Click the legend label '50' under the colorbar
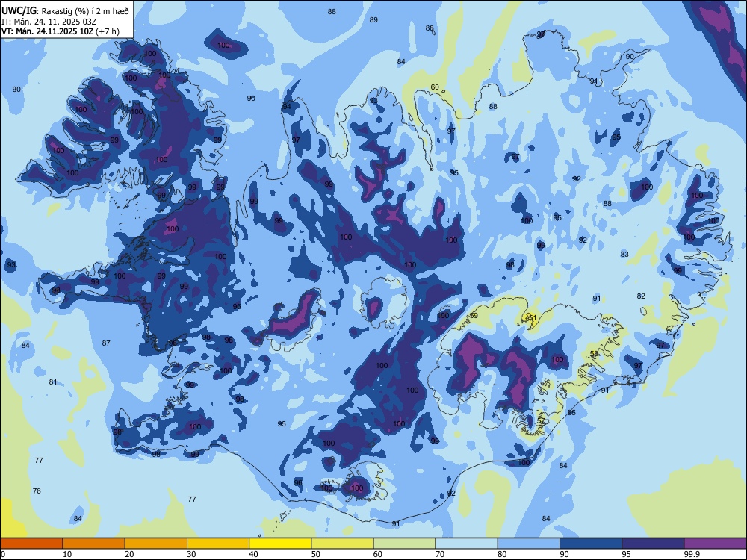Image resolution: width=747 pixels, height=560 pixels. click(316, 554)
